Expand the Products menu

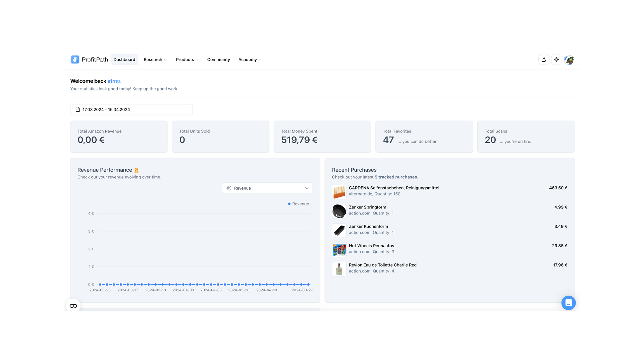pos(187,59)
